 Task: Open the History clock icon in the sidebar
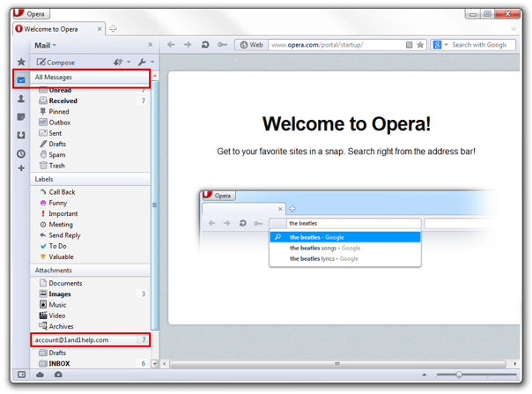pos(21,153)
